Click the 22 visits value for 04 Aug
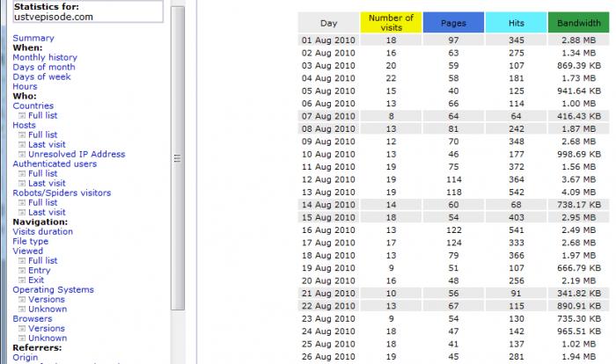 point(391,78)
